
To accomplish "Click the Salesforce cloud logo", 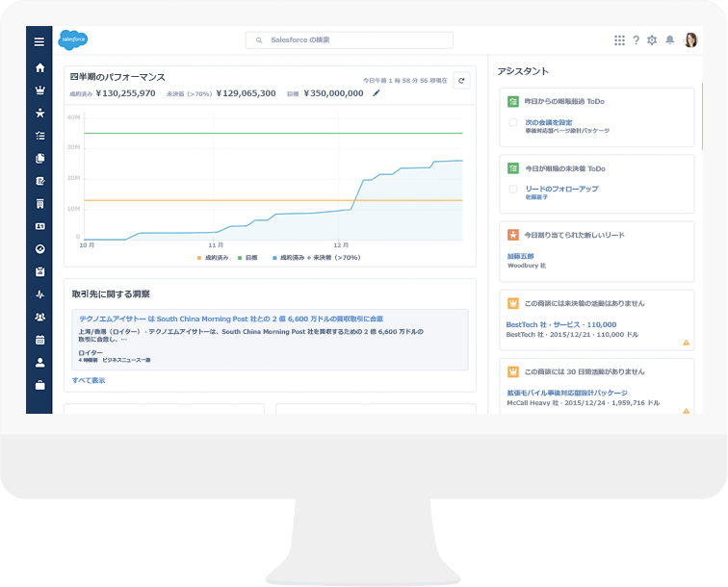I will [x=72, y=39].
